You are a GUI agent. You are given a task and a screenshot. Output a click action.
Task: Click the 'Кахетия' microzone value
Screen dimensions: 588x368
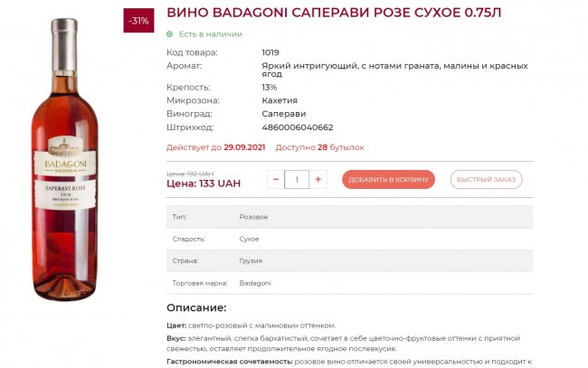click(x=280, y=100)
